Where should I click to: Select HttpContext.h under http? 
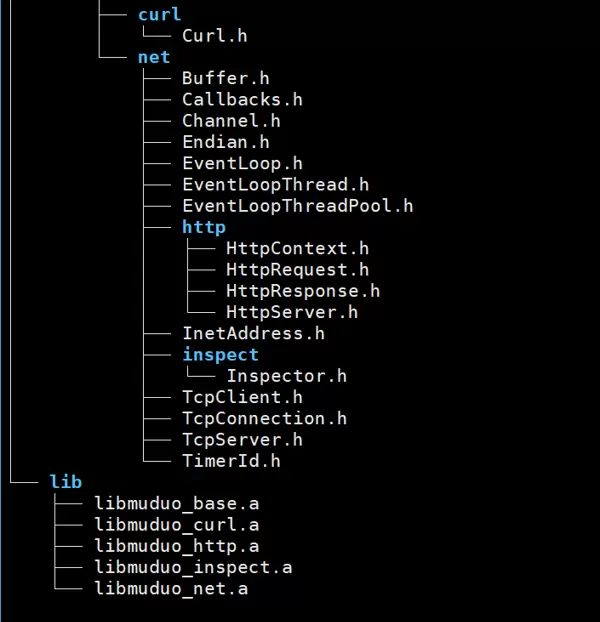point(297,248)
